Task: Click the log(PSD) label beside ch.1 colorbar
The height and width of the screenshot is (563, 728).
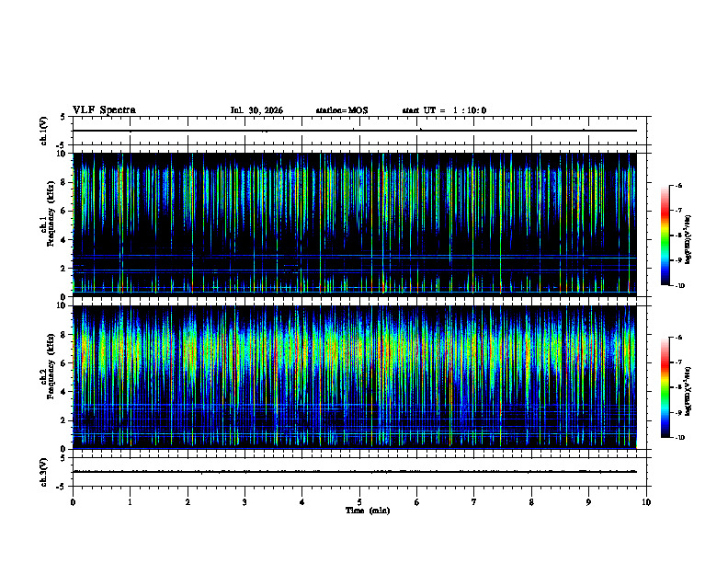Action: (x=688, y=239)
